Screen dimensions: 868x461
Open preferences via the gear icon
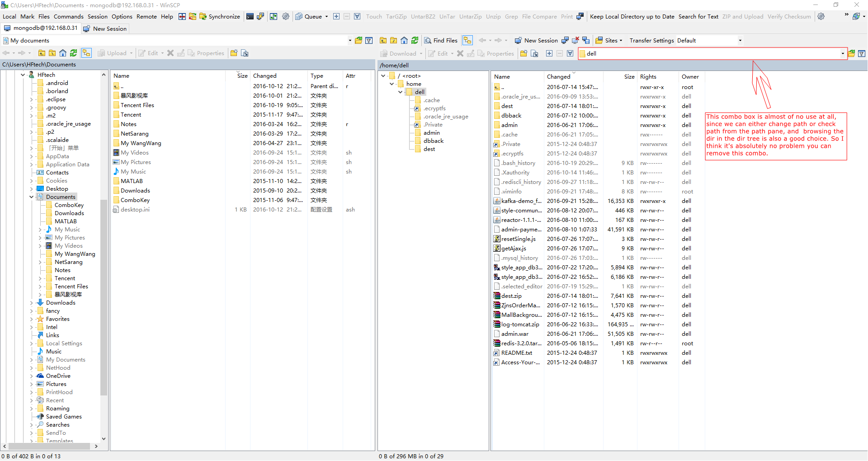tap(286, 17)
